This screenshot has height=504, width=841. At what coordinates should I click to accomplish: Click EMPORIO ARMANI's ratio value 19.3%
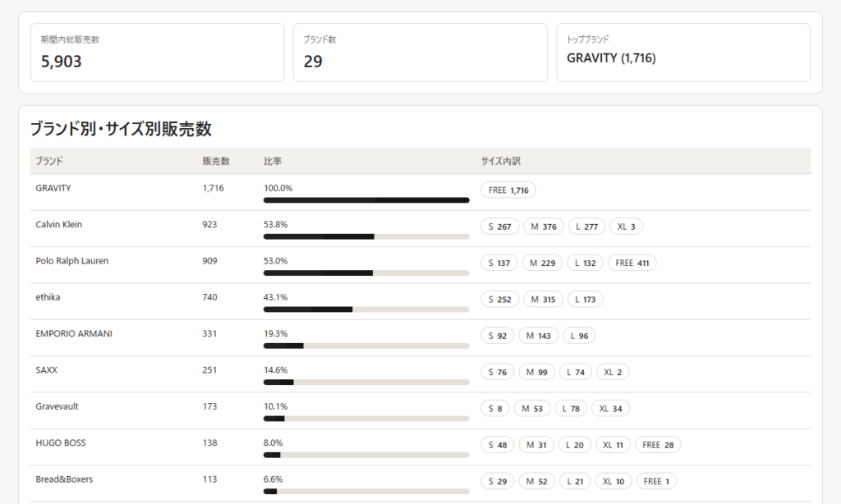click(x=276, y=334)
